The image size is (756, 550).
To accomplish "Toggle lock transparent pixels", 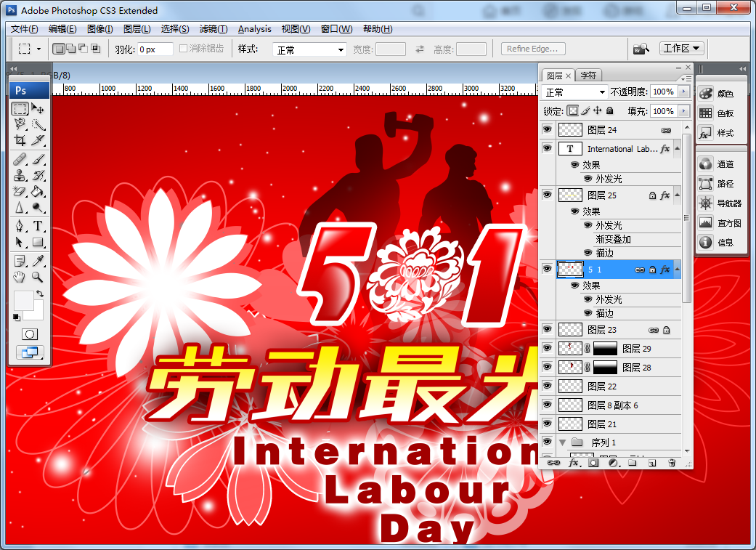I will [572, 111].
